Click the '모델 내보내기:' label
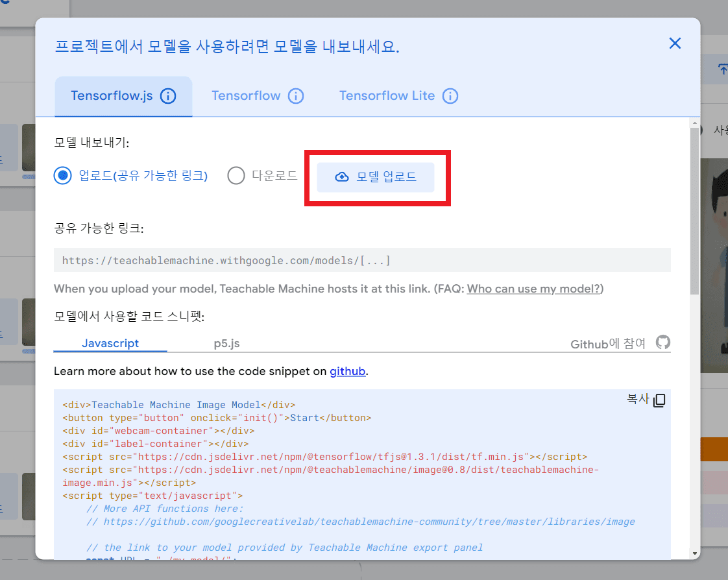The width and height of the screenshot is (728, 580). coord(91,142)
